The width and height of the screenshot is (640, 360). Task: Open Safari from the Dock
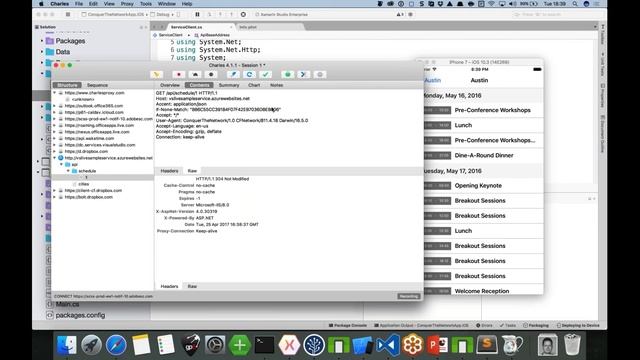[116, 345]
